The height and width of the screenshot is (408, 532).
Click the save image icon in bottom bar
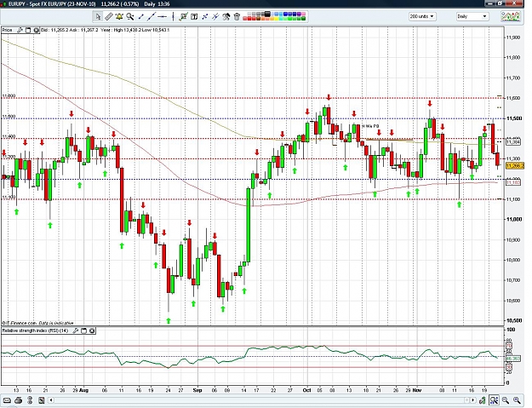(42, 400)
